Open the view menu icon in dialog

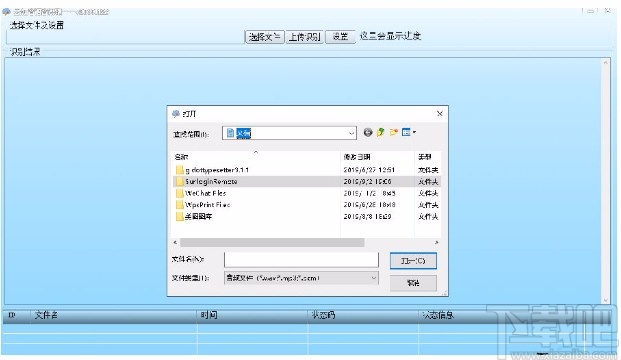click(x=408, y=132)
